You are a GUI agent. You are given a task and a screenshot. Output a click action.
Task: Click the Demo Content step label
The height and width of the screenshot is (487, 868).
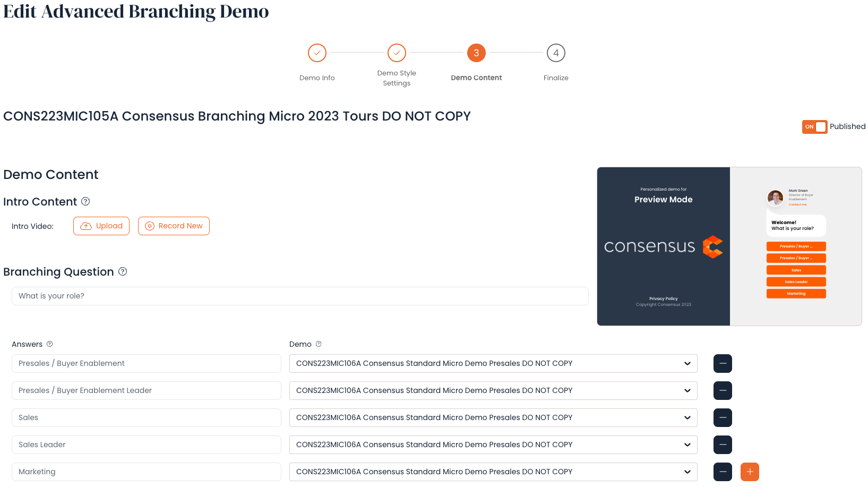476,78
